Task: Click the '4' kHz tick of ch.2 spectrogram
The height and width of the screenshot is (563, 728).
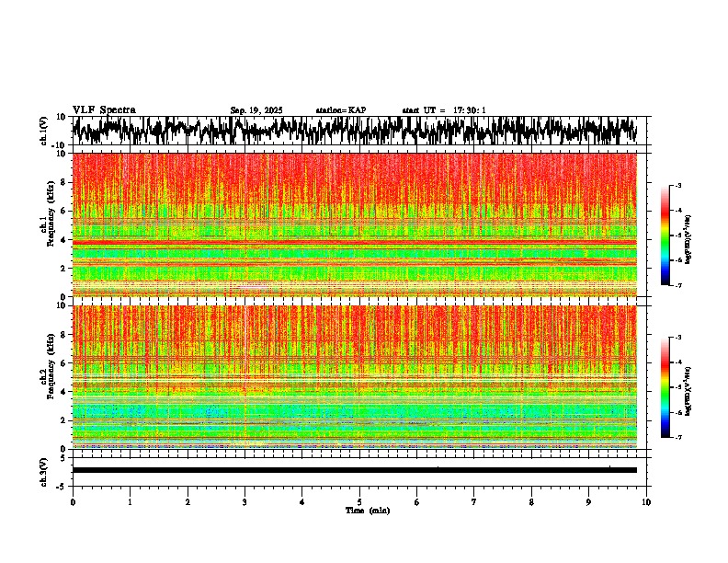Action: point(64,392)
